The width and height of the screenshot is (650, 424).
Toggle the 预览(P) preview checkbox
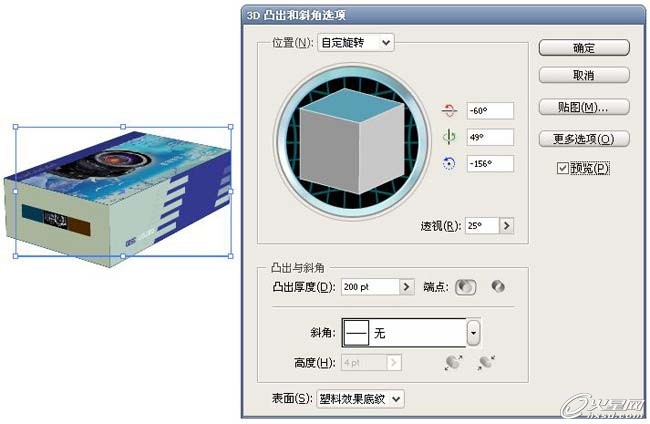click(562, 168)
